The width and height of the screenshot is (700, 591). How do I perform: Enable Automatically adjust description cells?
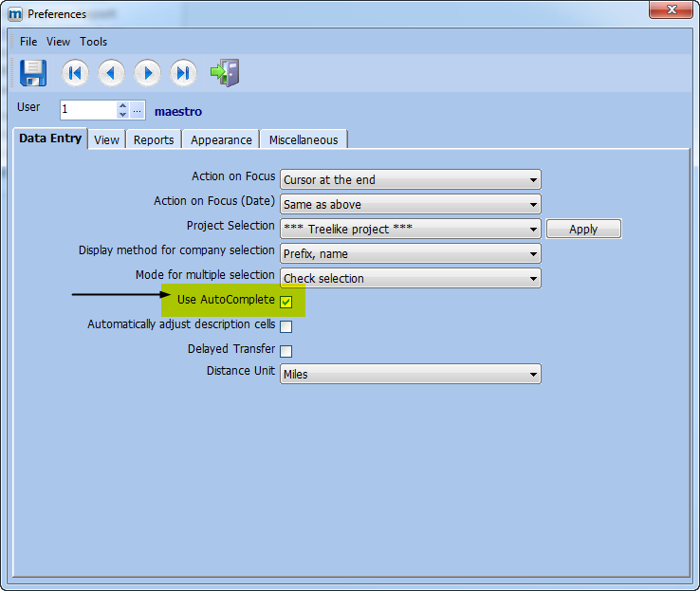(286, 326)
